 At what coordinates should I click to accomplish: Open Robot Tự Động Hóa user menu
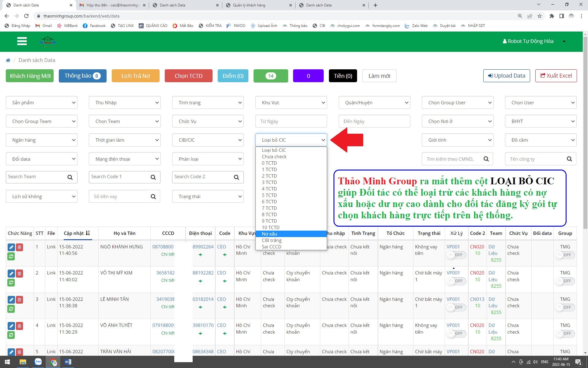(534, 41)
